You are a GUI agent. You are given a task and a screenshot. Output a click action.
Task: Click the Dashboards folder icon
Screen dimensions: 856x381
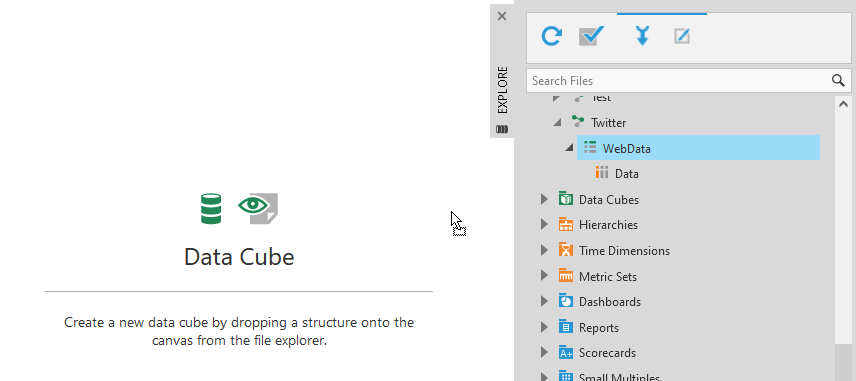(566, 301)
